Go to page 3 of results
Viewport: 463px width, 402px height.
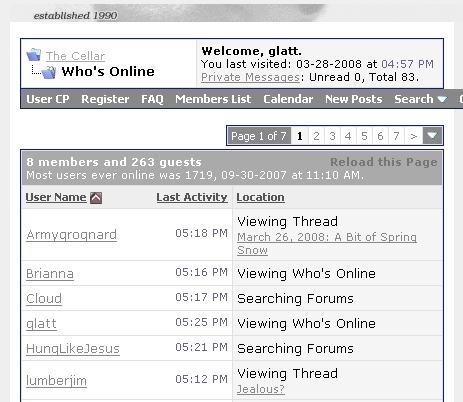coord(332,136)
